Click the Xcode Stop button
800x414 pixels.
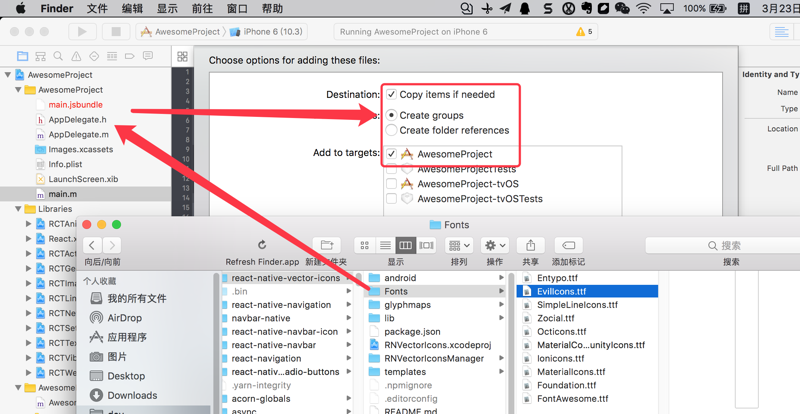[x=116, y=32]
